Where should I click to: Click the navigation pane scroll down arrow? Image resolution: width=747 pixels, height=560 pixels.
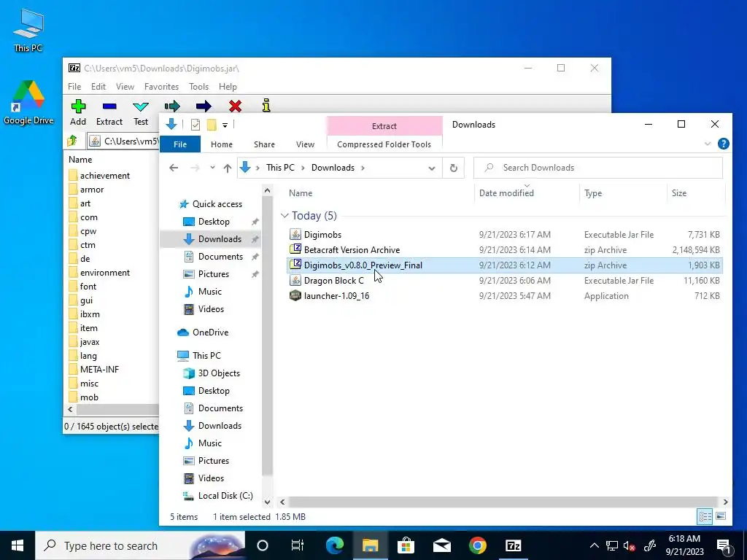[267, 502]
